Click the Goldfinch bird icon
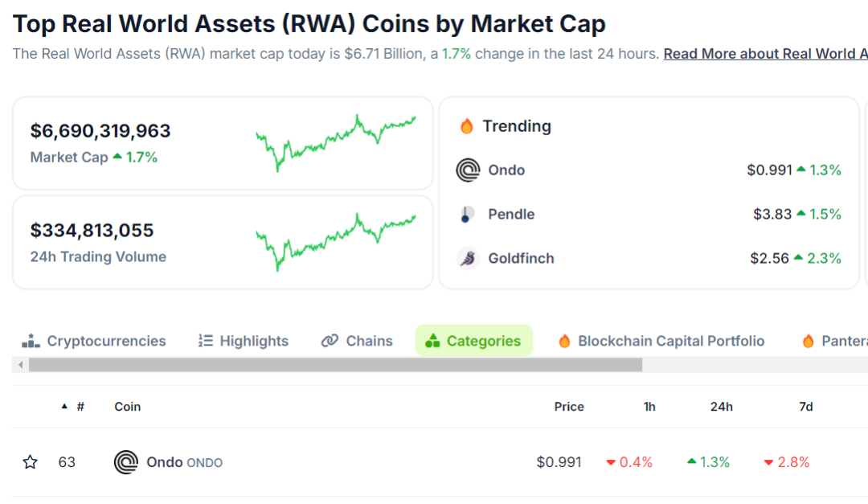 point(468,258)
